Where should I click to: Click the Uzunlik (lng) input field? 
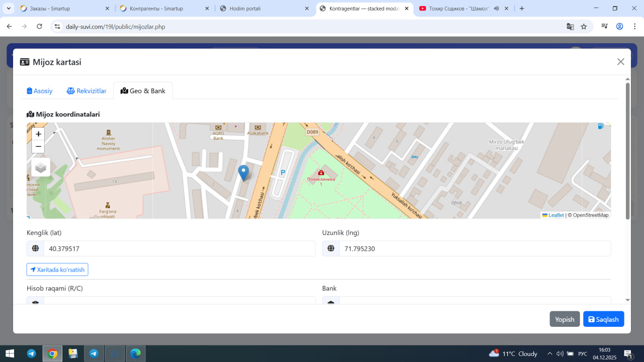(475, 248)
